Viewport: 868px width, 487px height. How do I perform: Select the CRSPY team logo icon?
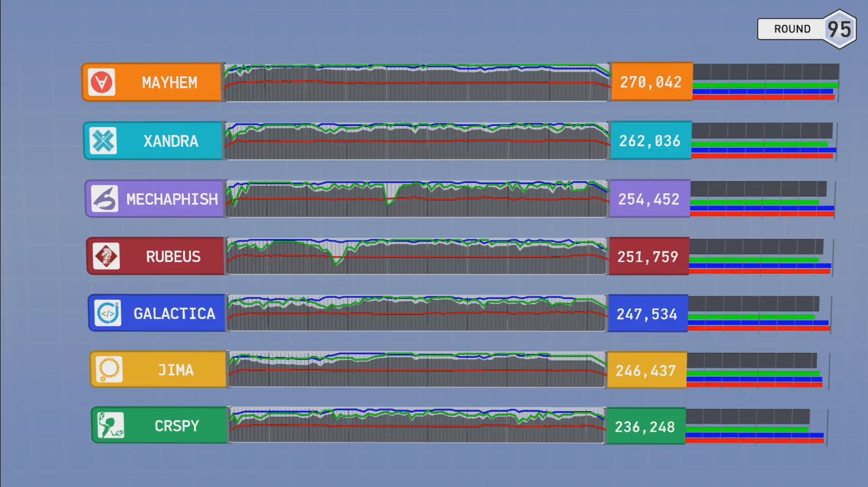[x=111, y=426]
